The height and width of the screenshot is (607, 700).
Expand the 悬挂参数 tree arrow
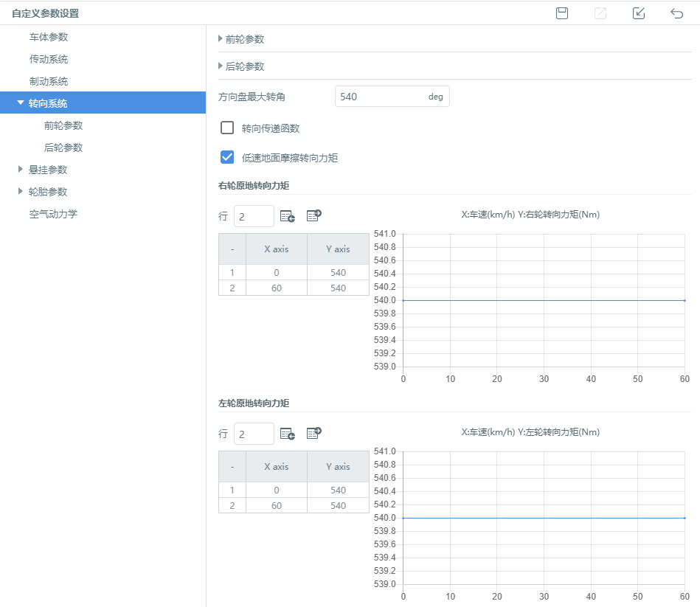coord(20,169)
